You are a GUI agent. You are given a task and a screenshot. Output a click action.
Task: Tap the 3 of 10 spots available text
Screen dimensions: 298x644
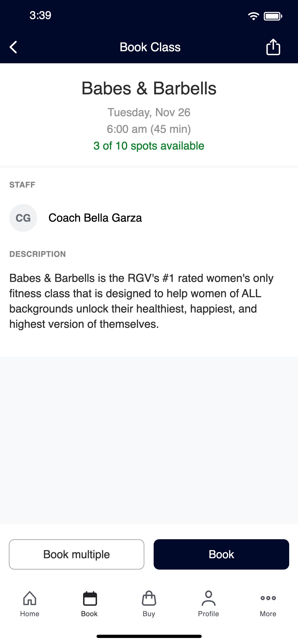pos(149,146)
